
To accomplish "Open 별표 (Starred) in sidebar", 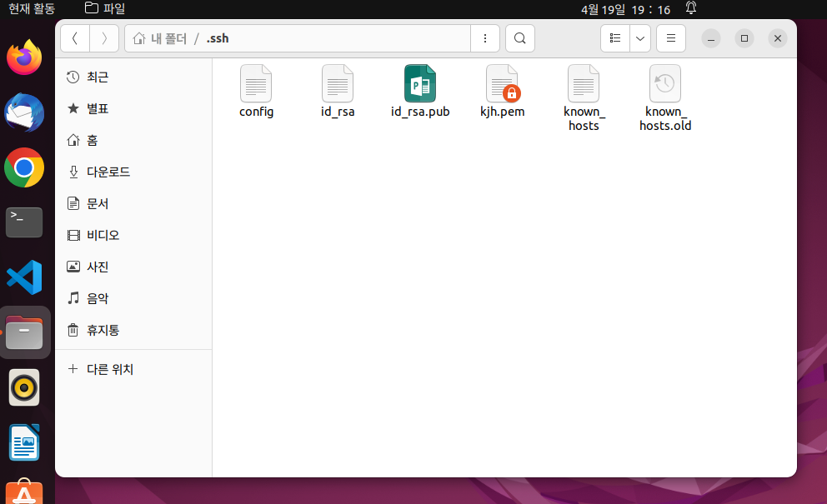I will (x=133, y=108).
